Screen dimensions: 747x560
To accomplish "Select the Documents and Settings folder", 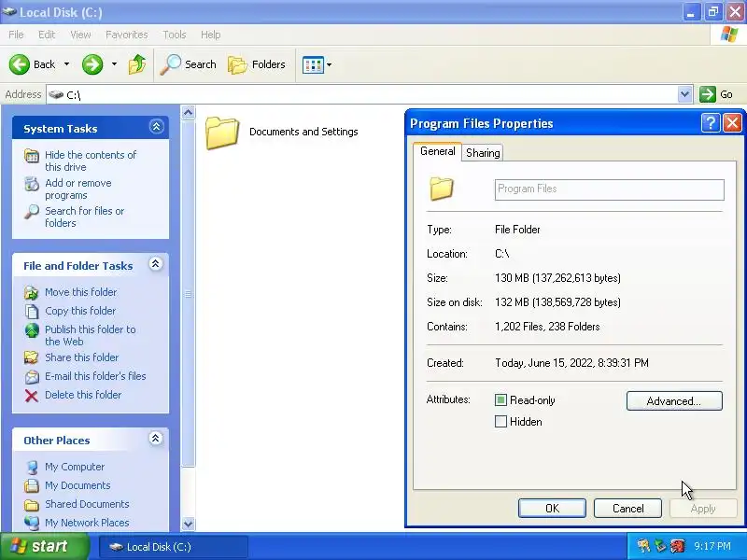I will pyautogui.click(x=282, y=133).
